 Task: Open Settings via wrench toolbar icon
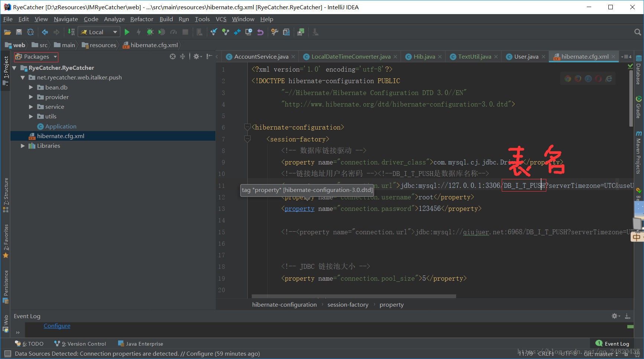pos(274,32)
